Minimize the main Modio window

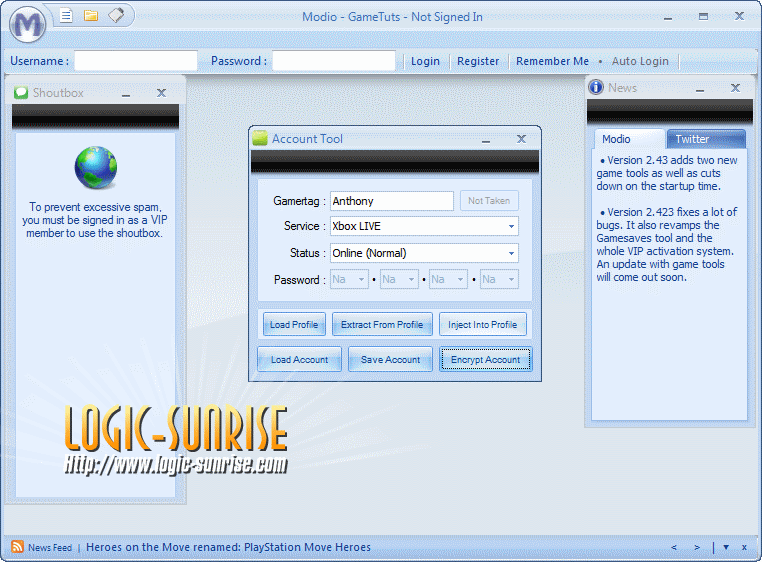click(668, 18)
